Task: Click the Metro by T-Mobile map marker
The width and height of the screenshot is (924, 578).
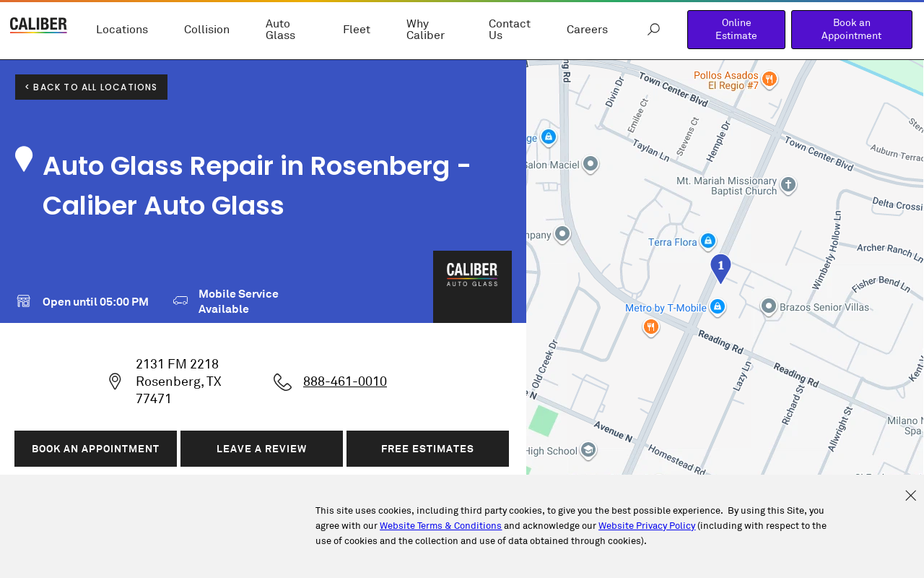Action: coord(718,307)
